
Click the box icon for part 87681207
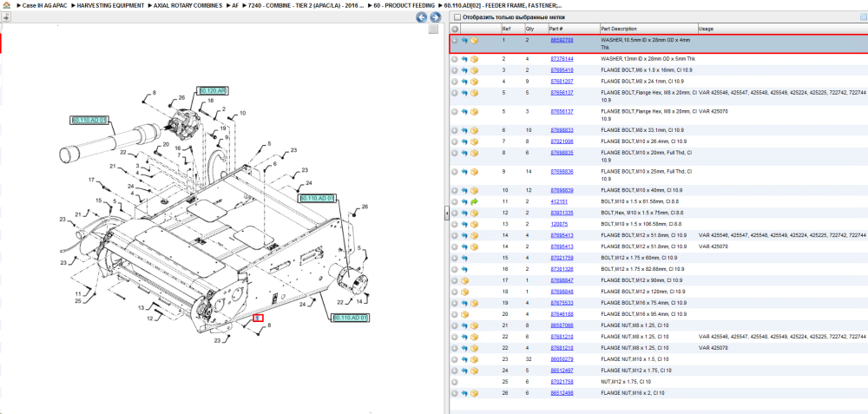pos(475,82)
